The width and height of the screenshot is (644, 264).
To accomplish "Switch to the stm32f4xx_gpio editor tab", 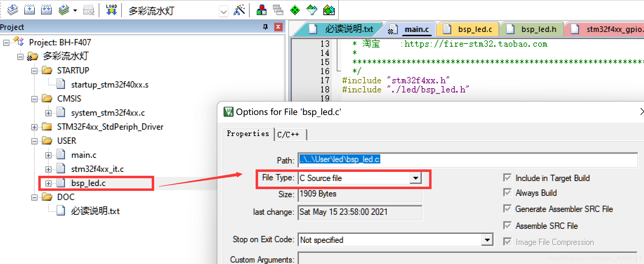I will coord(606,29).
